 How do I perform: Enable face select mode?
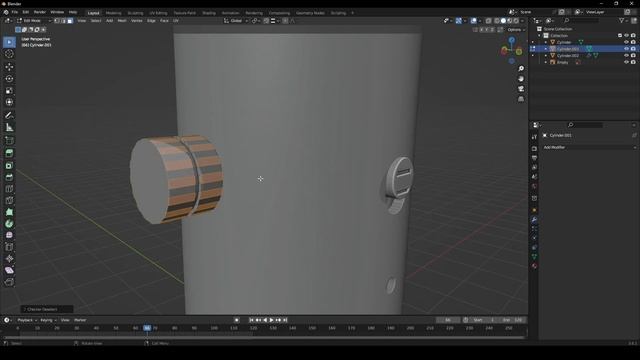click(70, 20)
